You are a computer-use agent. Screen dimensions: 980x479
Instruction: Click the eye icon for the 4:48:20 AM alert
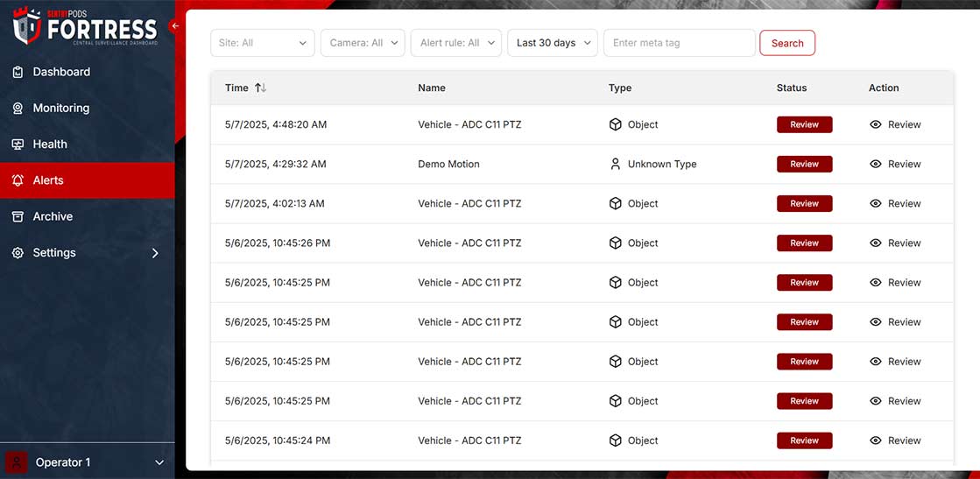coord(876,124)
